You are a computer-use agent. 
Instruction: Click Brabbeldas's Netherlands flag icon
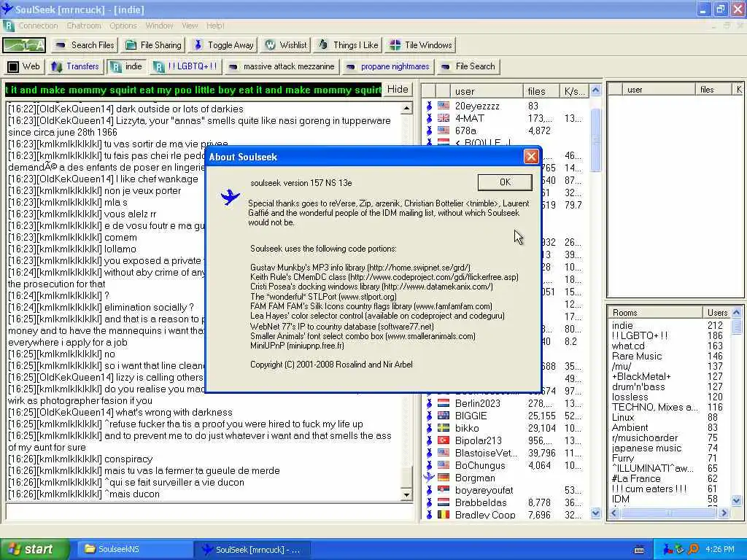(444, 502)
